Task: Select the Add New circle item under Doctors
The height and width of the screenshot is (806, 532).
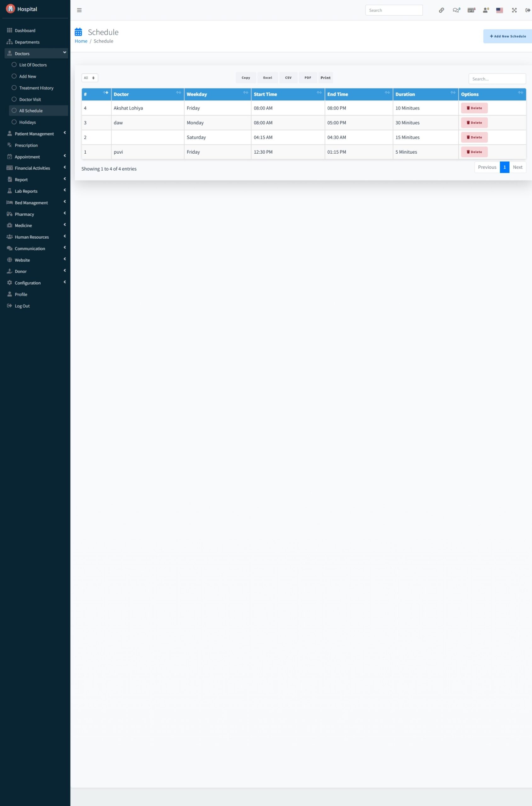Action: [14, 76]
